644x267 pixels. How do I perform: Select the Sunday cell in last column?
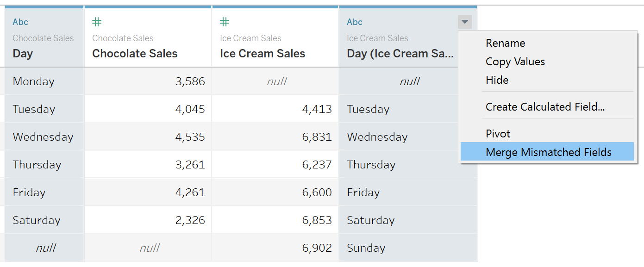click(408, 248)
